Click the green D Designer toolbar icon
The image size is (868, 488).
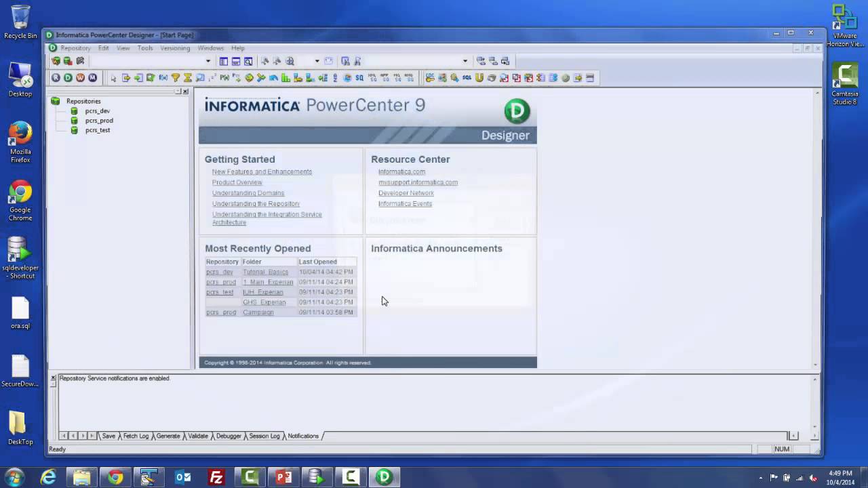tap(68, 78)
